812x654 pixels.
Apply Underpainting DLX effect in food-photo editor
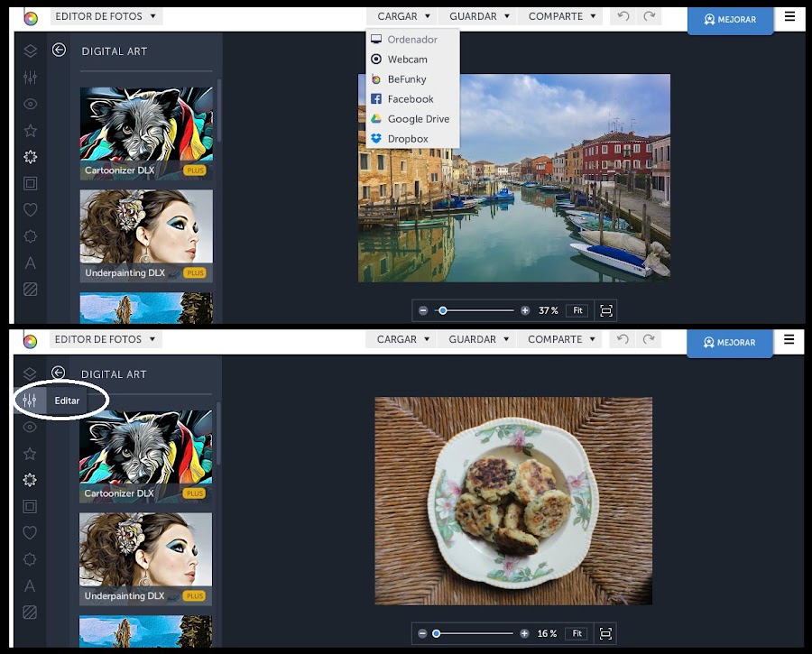click(145, 559)
